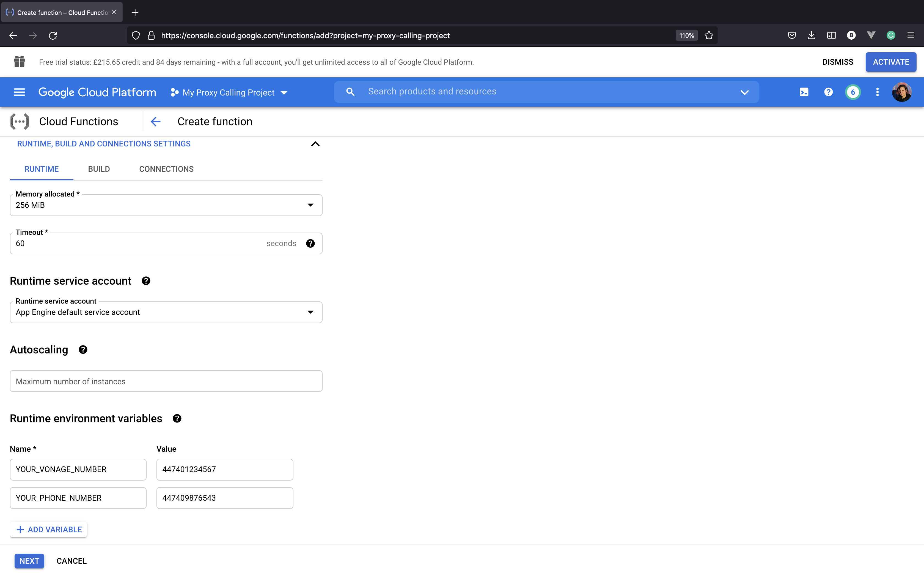The height and width of the screenshot is (578, 924).
Task: Show Runtime environment variables help icon
Action: 177,419
